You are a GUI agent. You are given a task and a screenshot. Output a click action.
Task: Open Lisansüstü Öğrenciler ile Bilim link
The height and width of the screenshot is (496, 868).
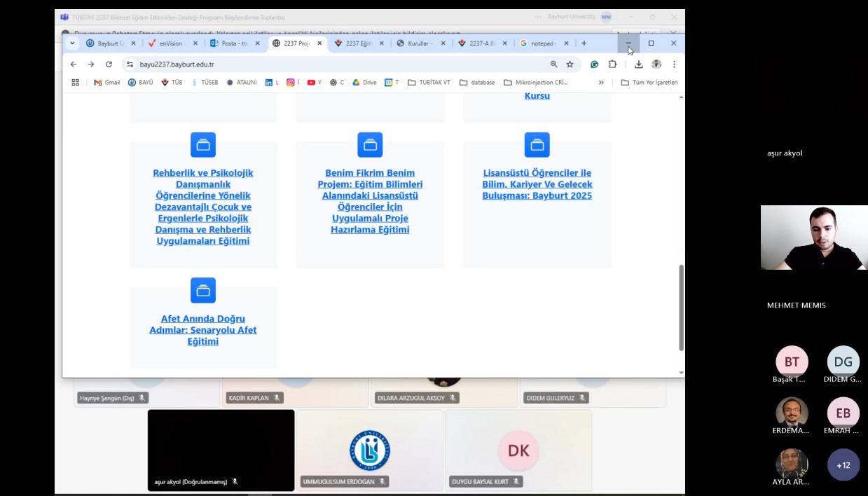tap(537, 184)
